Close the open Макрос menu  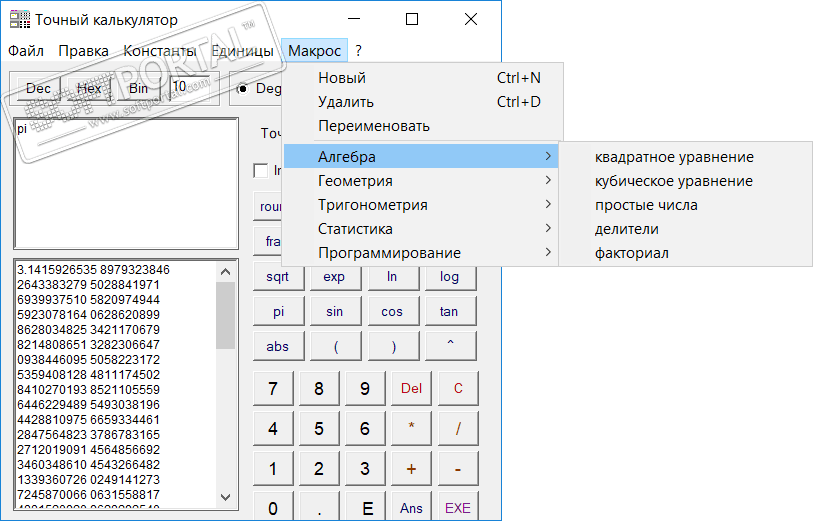[x=314, y=51]
